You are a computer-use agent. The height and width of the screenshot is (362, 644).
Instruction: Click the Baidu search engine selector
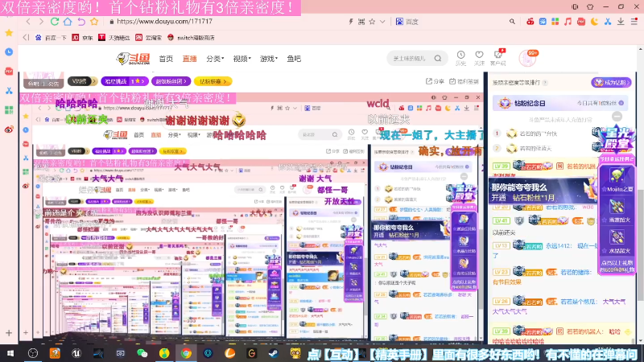[x=407, y=22]
